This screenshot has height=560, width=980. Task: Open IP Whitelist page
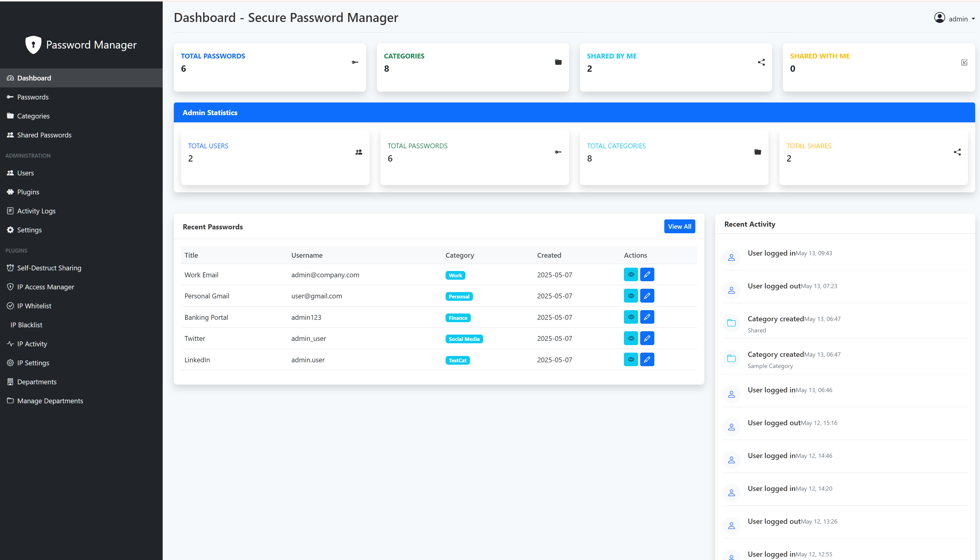tap(81, 306)
